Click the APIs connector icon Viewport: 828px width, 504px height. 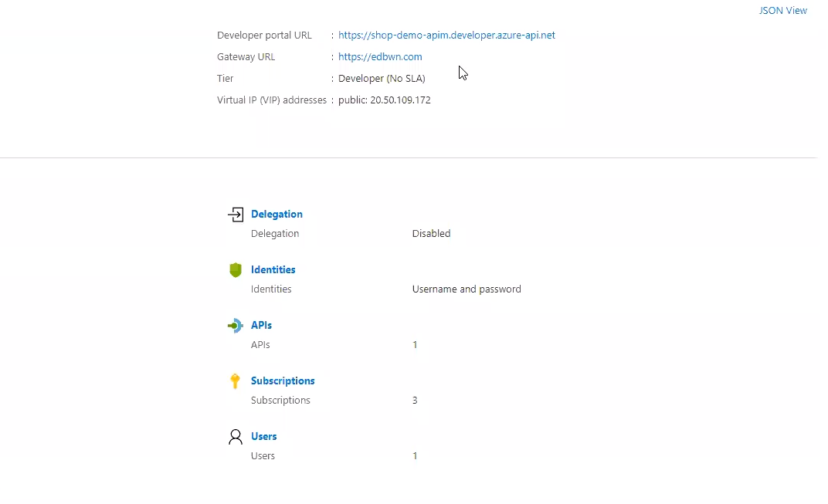[236, 326]
